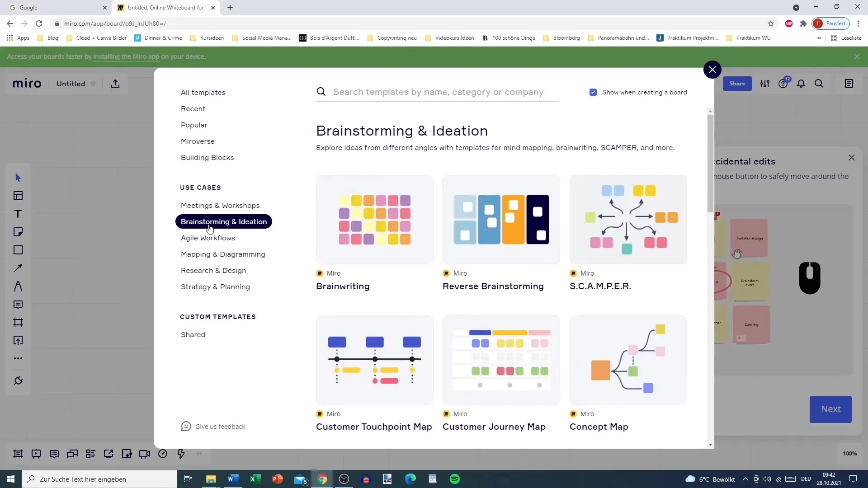Image resolution: width=868 pixels, height=488 pixels.
Task: Select the Sticky note tool
Action: click(18, 232)
